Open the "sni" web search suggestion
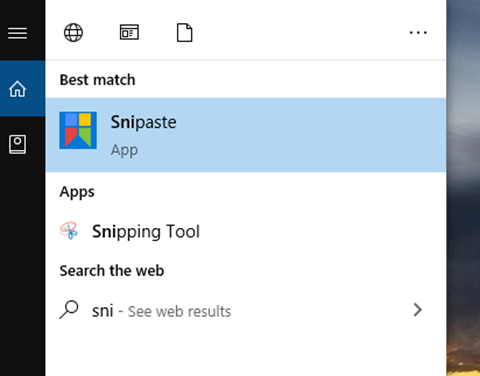The height and width of the screenshot is (376, 480). (x=246, y=311)
